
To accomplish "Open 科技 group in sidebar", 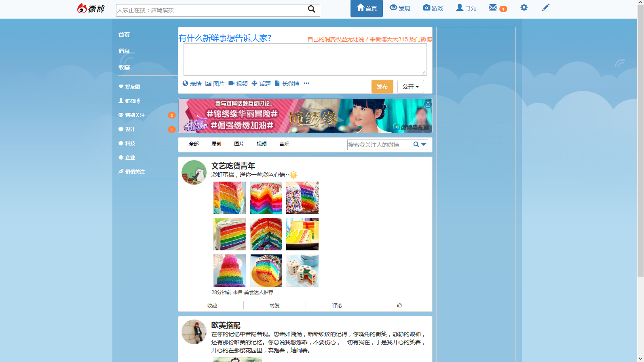I will 127,143.
